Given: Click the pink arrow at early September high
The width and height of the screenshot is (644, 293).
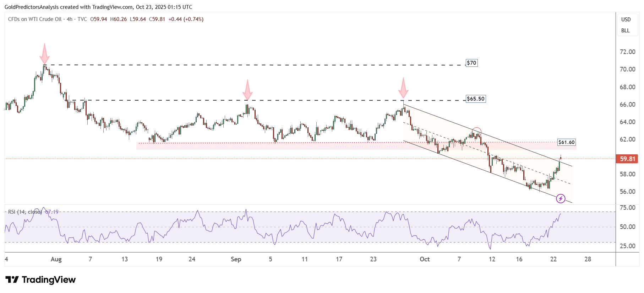Looking at the screenshot, I should click(247, 90).
